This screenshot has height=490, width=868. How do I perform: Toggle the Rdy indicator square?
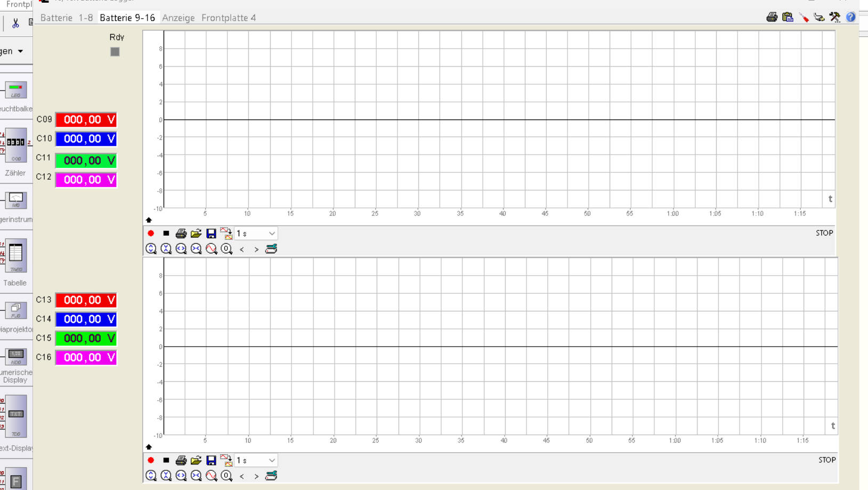pos(115,52)
